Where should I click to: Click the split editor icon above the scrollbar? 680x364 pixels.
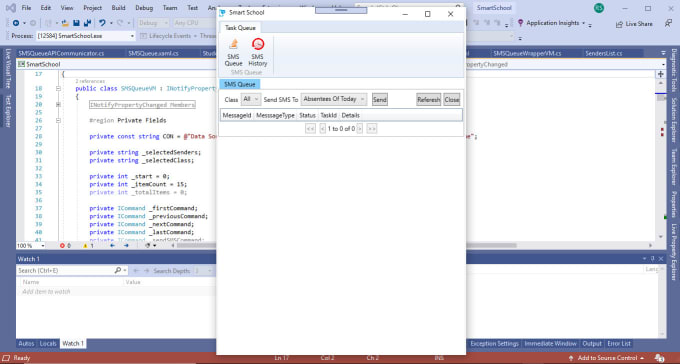click(x=661, y=74)
